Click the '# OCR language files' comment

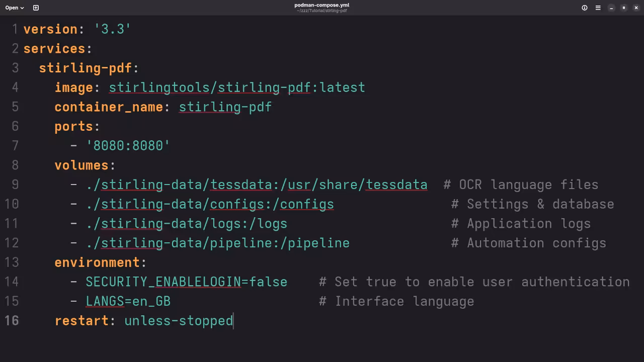point(521,185)
